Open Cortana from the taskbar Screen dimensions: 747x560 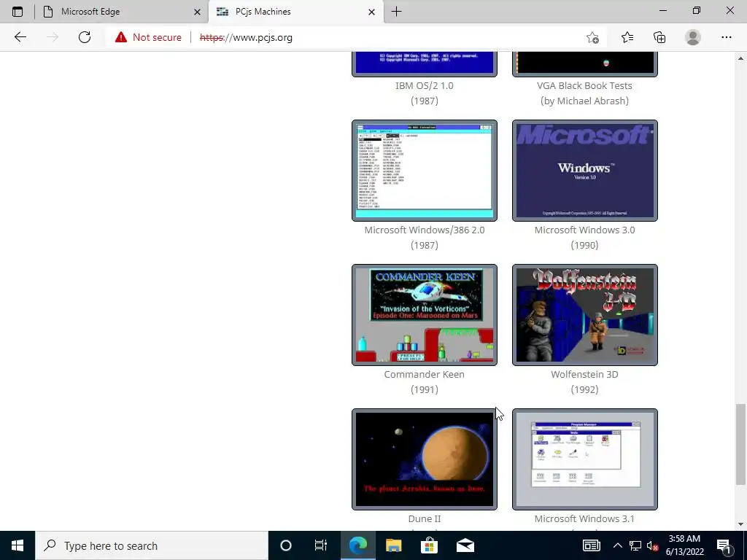(286, 545)
